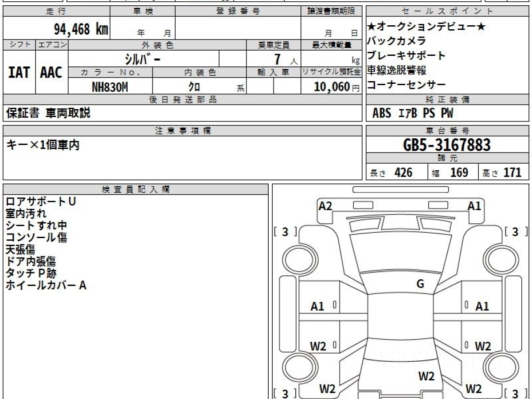Click the ABS エアB PS PW equipment line

click(x=413, y=113)
